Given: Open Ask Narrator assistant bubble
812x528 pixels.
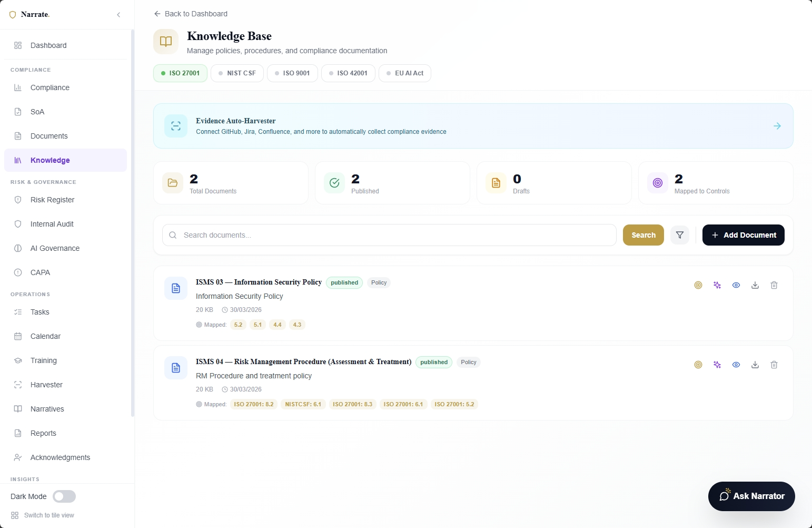Looking at the screenshot, I should pyautogui.click(x=751, y=496).
